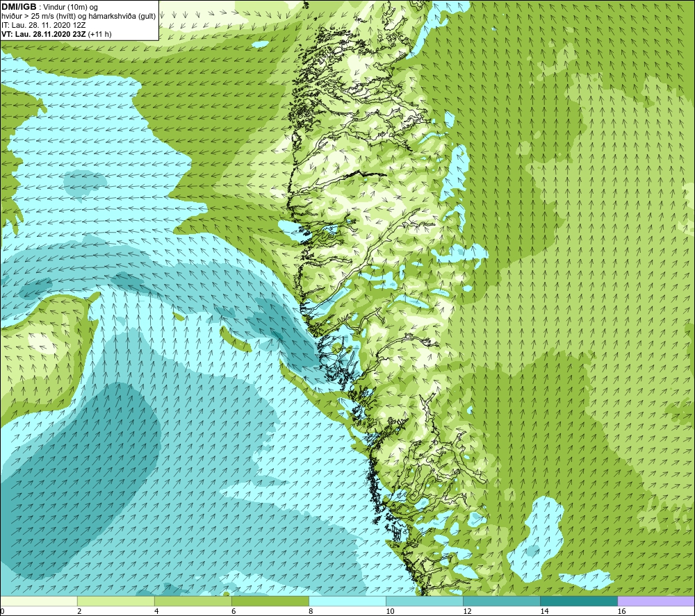The image size is (695, 616).
Task: Select the initial time line 'IT: Lau. 28. 11. 2020 12Z'
Action: (44, 25)
